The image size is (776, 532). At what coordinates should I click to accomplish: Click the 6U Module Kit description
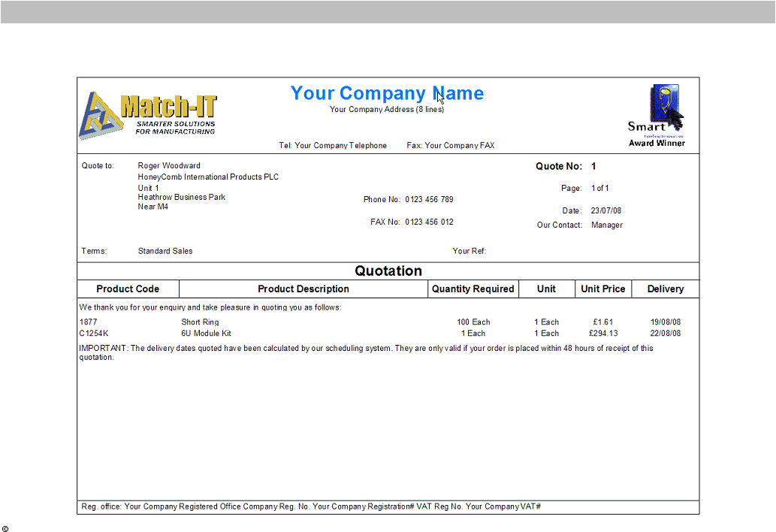pos(206,334)
